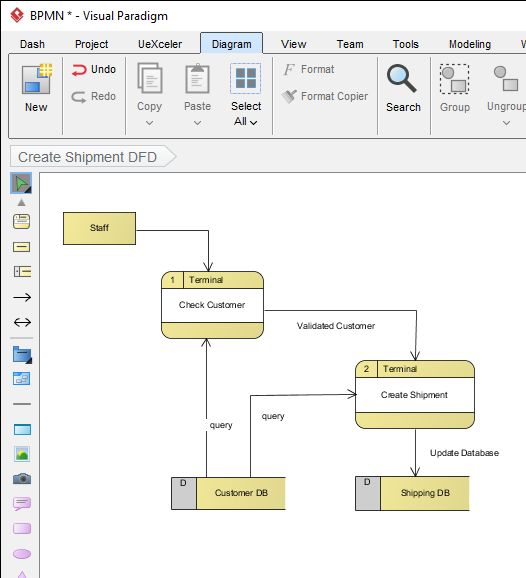Click the Group shapes icon
This screenshot has width=526, height=578.
pos(454,79)
